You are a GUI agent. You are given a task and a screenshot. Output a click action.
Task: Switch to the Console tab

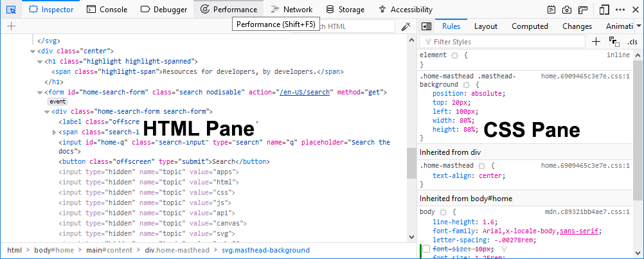click(x=107, y=10)
